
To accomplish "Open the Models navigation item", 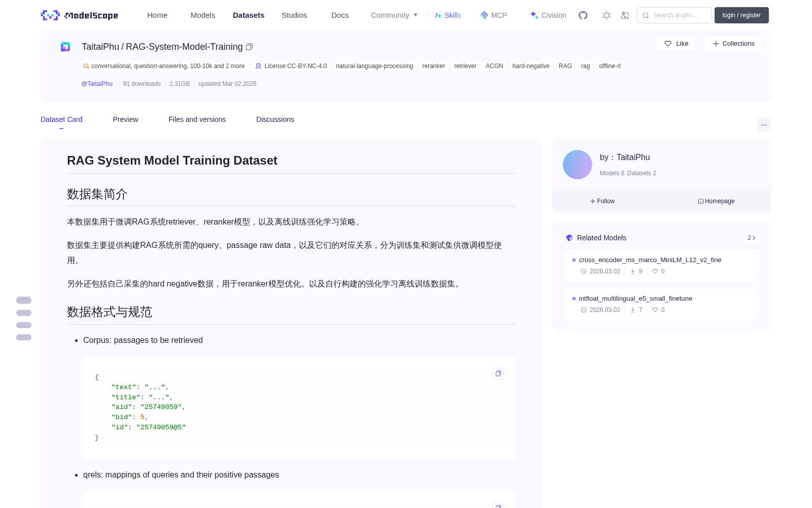I will 203,15.
